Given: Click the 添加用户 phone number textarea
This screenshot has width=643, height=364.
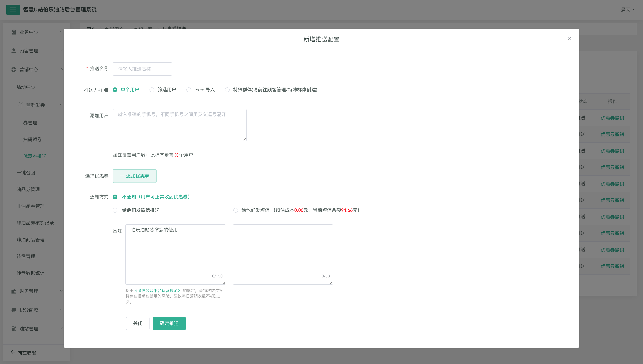Looking at the screenshot, I should coord(180,125).
